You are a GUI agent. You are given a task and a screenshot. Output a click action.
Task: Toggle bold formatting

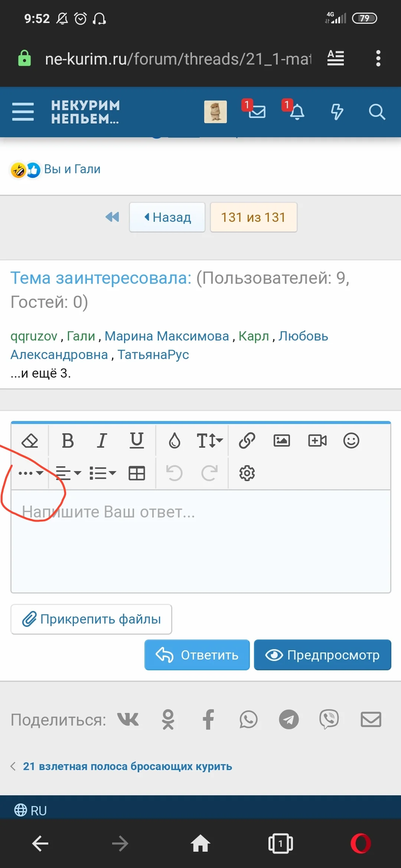68,441
